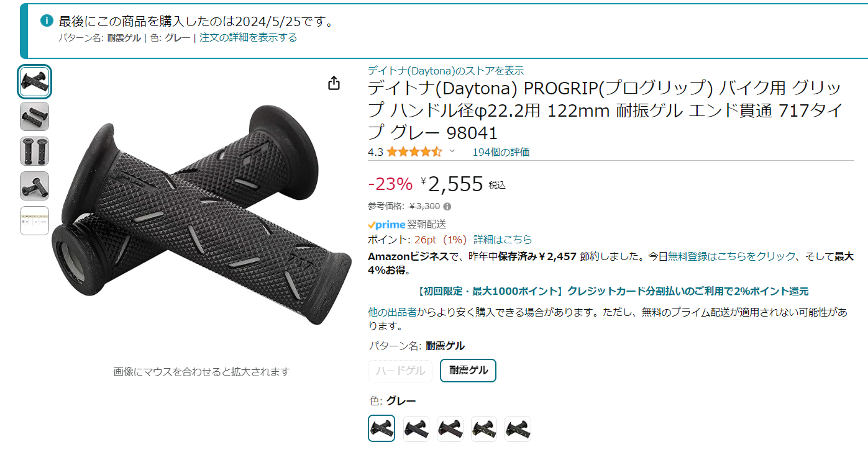Select the fourth product thumbnail
The width and height of the screenshot is (868, 455).
(34, 186)
